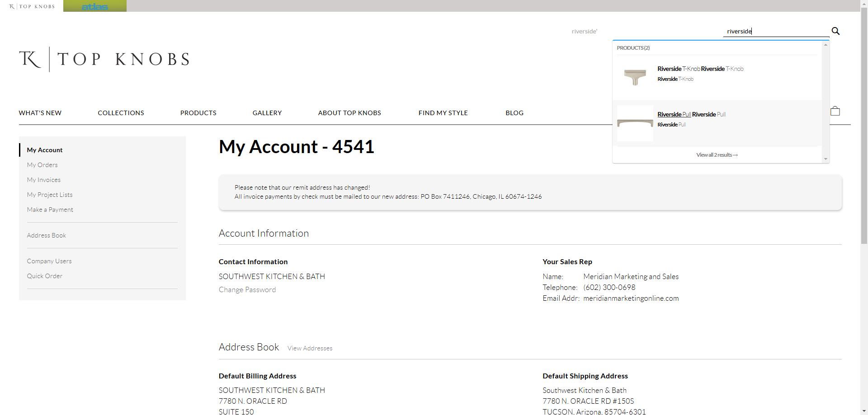
Task: Open Find My Style menu item
Action: pos(443,113)
